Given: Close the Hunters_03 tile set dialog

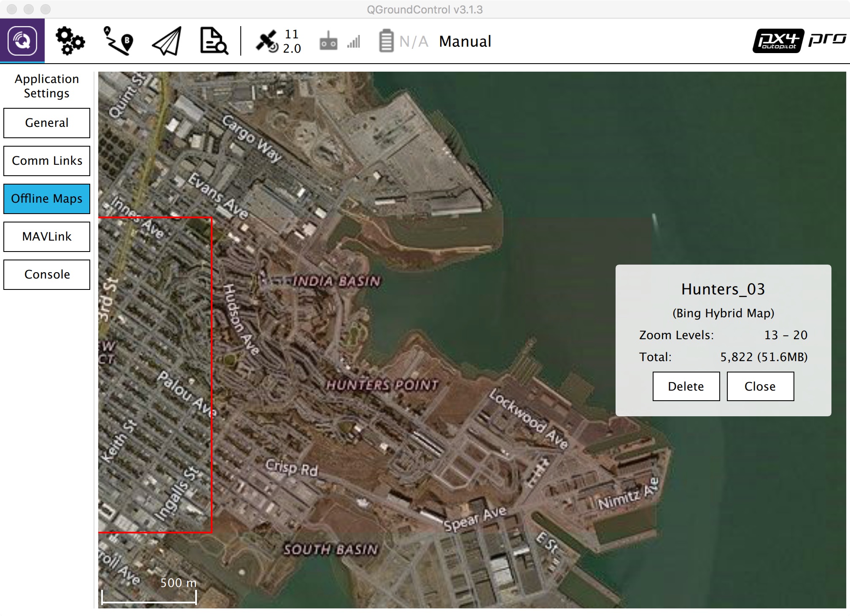Looking at the screenshot, I should click(760, 386).
